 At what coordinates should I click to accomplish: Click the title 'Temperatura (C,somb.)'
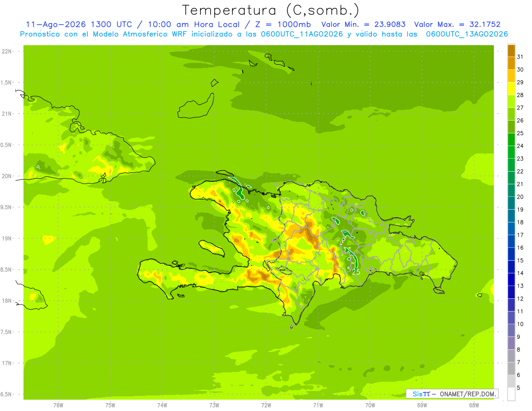[x=270, y=10]
